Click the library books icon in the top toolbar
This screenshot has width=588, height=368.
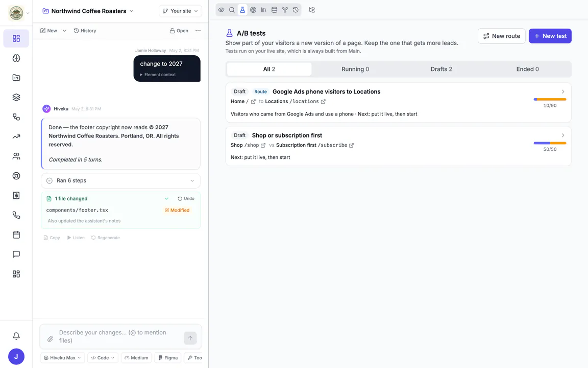(x=263, y=10)
